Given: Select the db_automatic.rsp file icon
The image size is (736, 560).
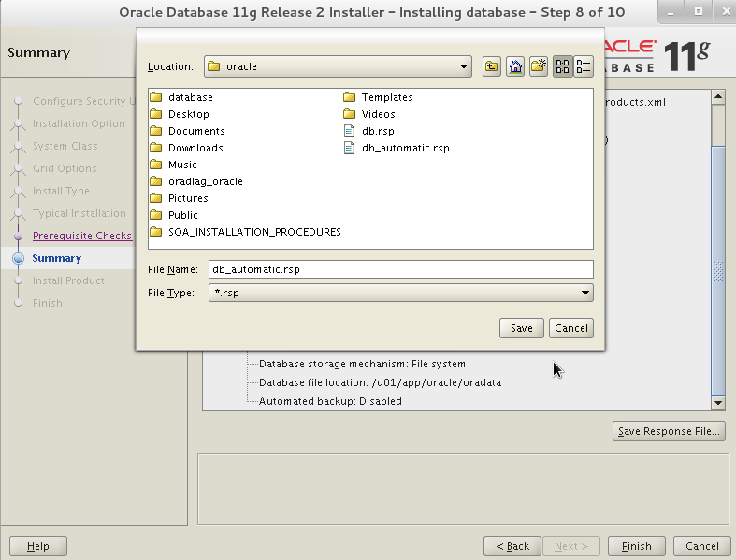Looking at the screenshot, I should pyautogui.click(x=349, y=148).
